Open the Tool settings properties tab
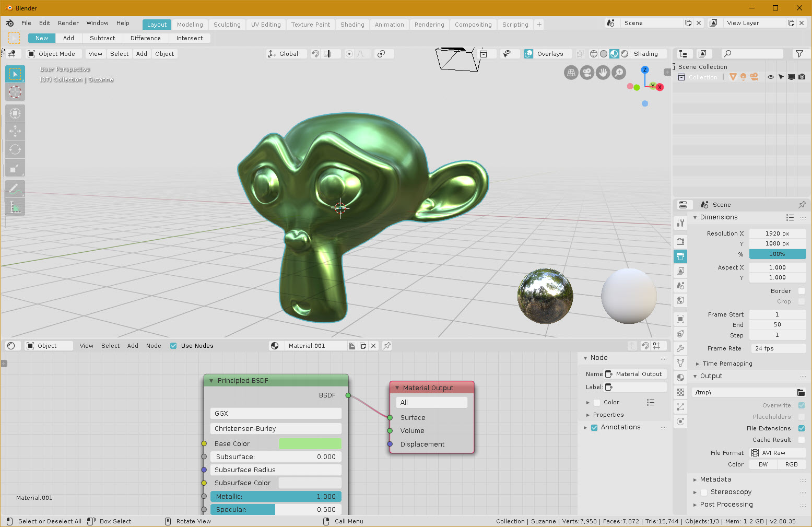This screenshot has width=812, height=527. (x=680, y=223)
